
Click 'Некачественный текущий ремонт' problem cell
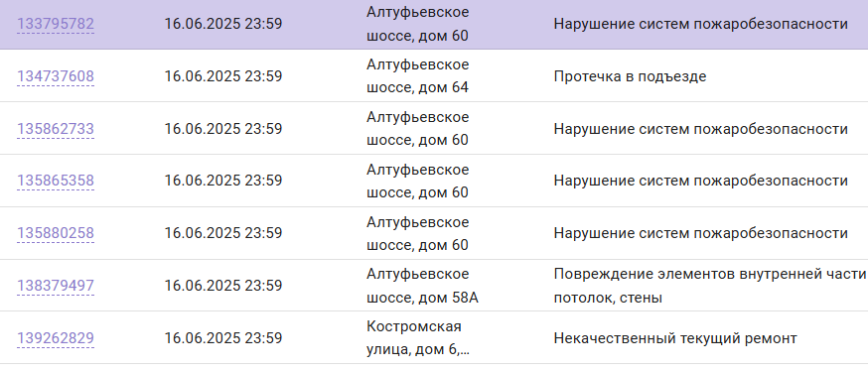coord(674,338)
